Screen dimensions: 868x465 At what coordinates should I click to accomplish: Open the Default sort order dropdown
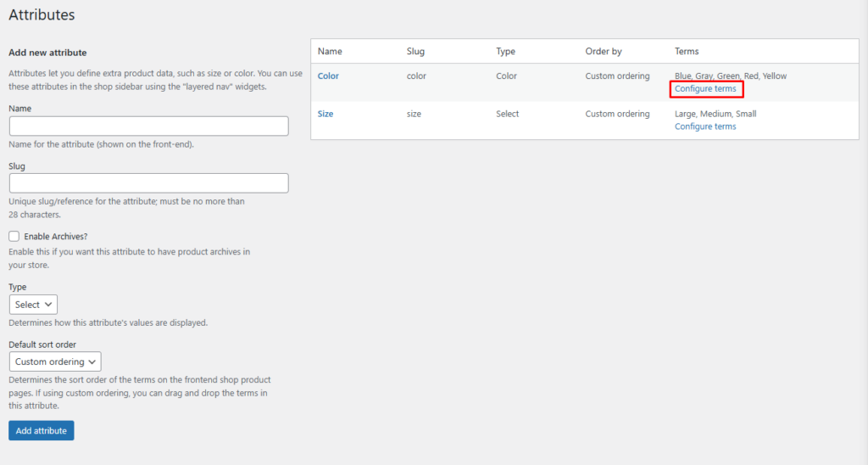55,361
